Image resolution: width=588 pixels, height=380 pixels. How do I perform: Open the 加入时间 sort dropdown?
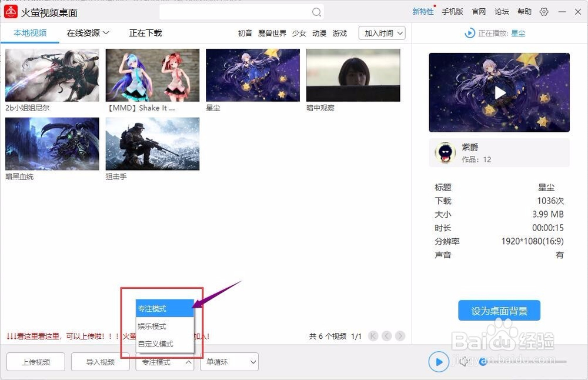[382, 33]
